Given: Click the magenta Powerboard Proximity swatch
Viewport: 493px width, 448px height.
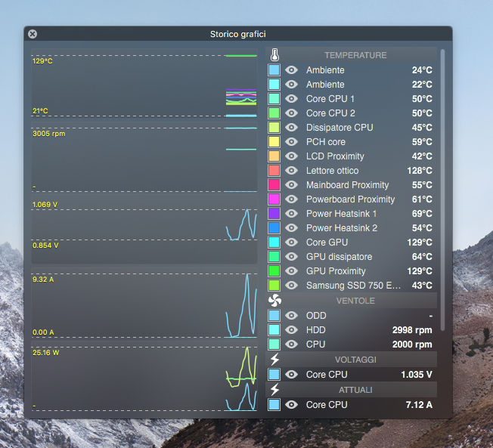Looking at the screenshot, I should click(274, 199).
